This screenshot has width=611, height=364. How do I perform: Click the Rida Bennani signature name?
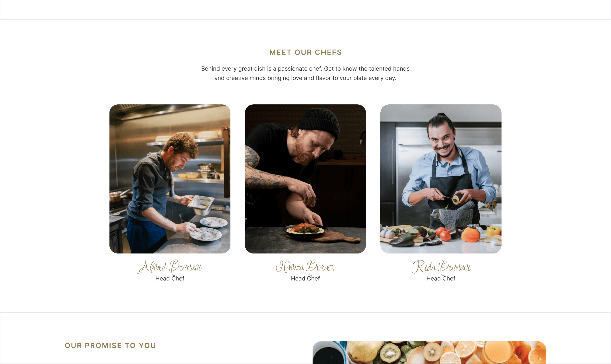click(441, 267)
